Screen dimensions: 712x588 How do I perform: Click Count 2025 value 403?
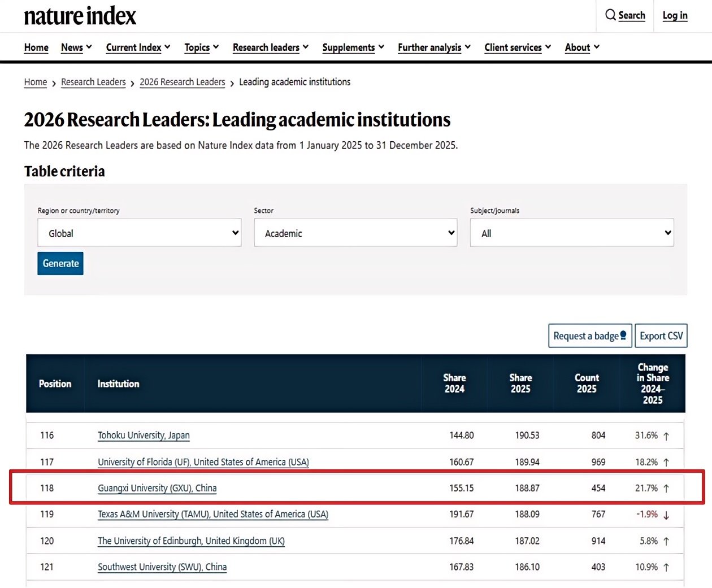click(x=598, y=567)
